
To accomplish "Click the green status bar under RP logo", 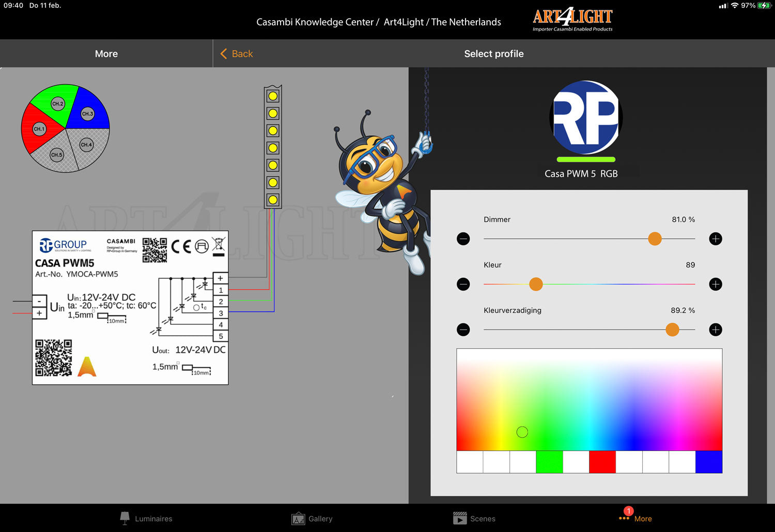I will 586,160.
